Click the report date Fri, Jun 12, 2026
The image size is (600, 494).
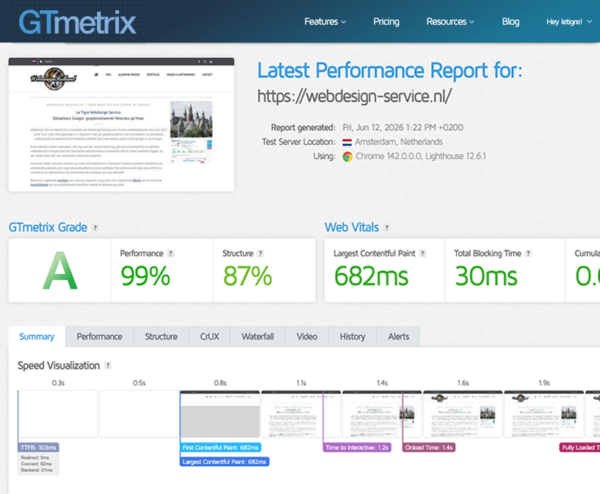click(x=403, y=127)
